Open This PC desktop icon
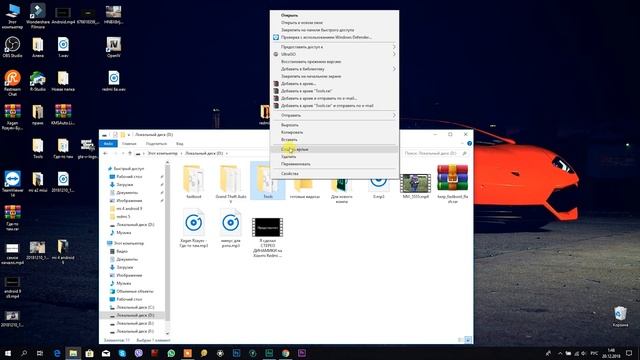640x360 pixels. (x=12, y=16)
